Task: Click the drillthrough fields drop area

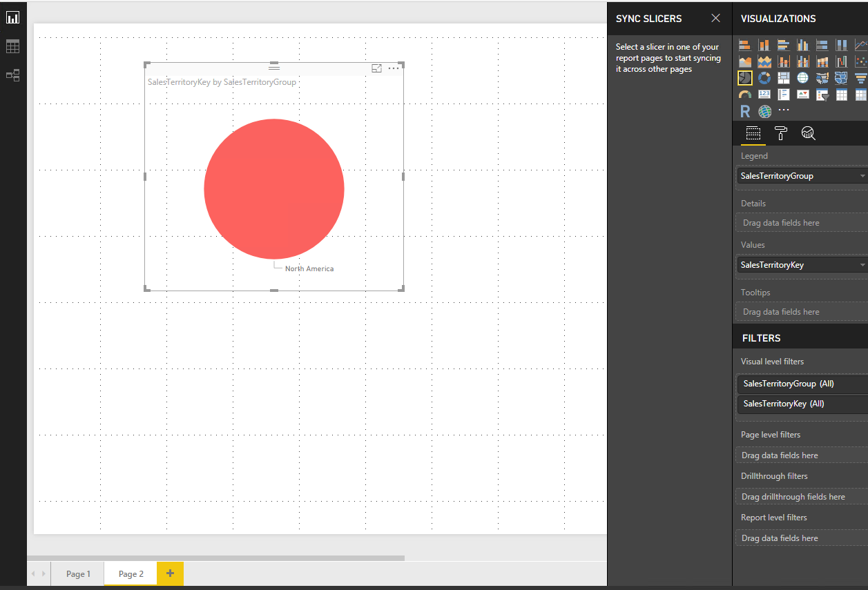Action: pyautogui.click(x=802, y=497)
